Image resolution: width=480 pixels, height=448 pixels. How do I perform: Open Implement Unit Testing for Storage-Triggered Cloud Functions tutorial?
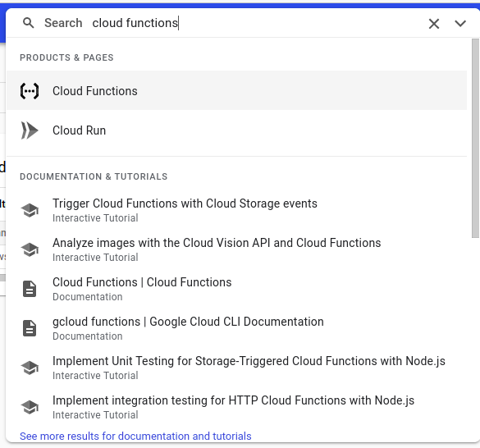coord(236,368)
